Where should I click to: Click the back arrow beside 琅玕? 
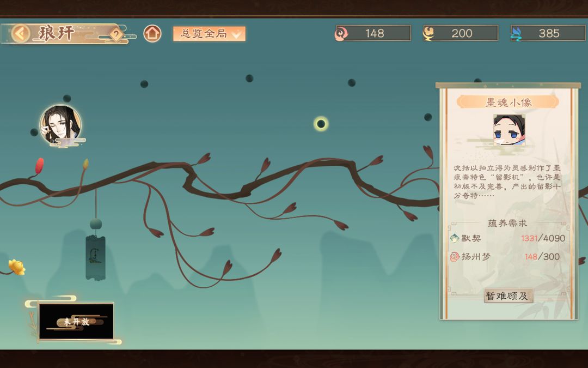pos(21,33)
